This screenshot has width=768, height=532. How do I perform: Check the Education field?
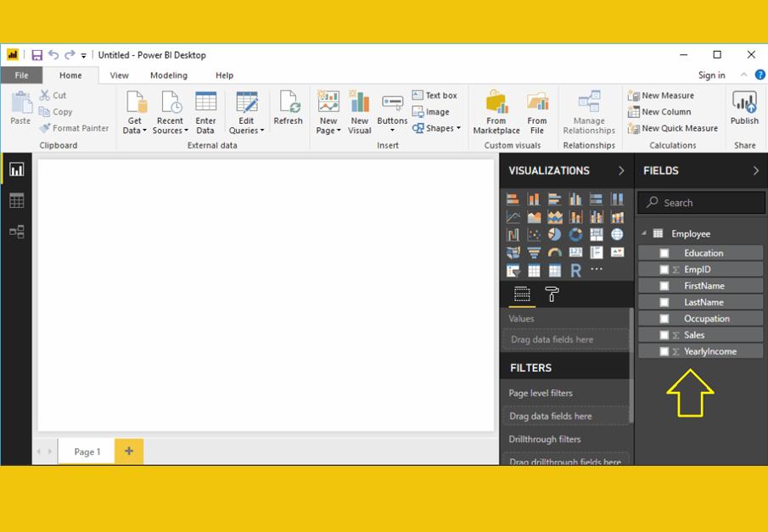(664, 253)
